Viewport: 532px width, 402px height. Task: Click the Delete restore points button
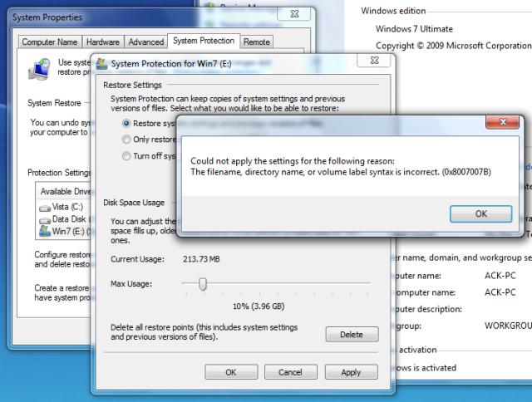pyautogui.click(x=352, y=335)
